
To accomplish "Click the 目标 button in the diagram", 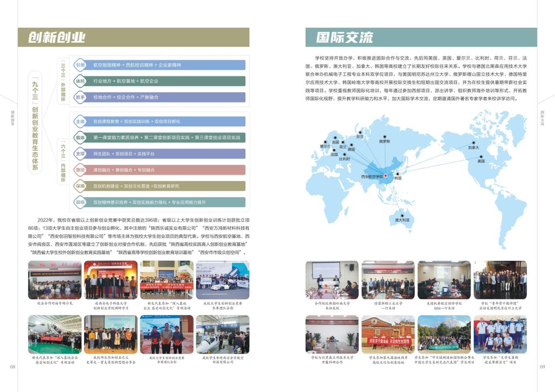I will click(x=80, y=202).
